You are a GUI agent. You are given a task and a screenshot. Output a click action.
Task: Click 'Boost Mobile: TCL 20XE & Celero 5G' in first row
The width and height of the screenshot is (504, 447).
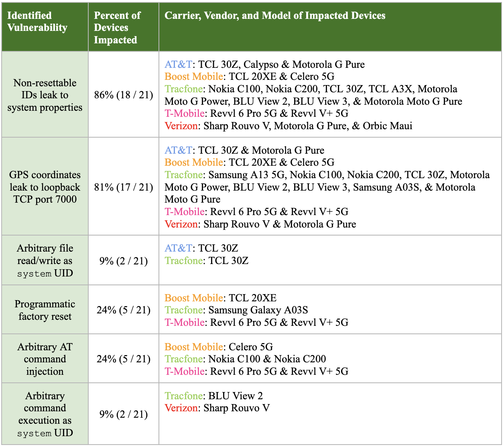pyautogui.click(x=249, y=76)
